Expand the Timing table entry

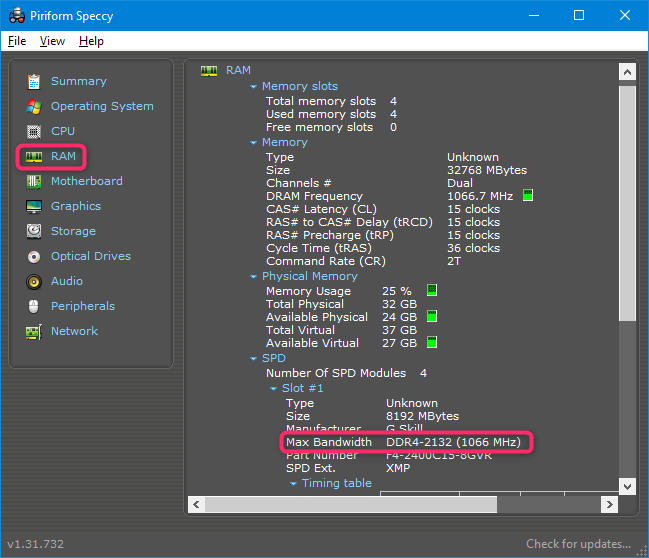[294, 484]
